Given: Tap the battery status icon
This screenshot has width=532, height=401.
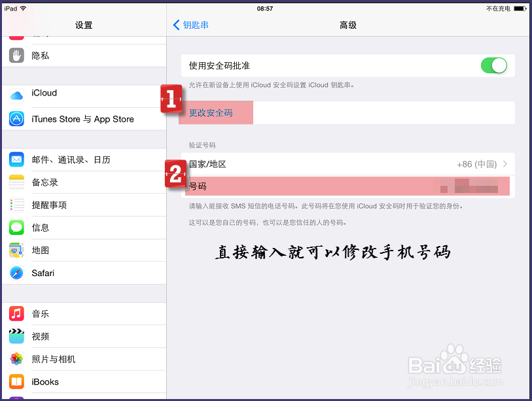Looking at the screenshot, I should (x=520, y=9).
